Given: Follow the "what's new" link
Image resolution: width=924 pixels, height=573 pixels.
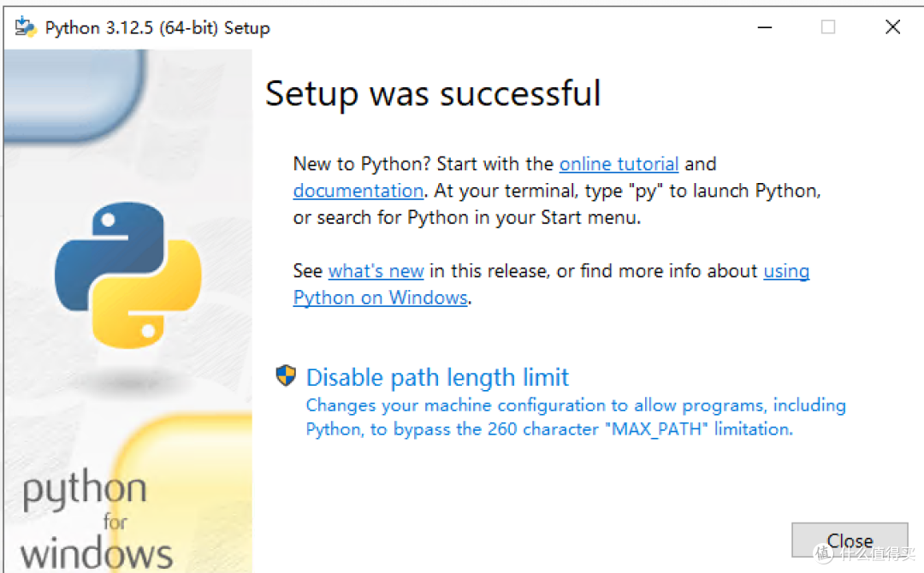Looking at the screenshot, I should (x=376, y=271).
